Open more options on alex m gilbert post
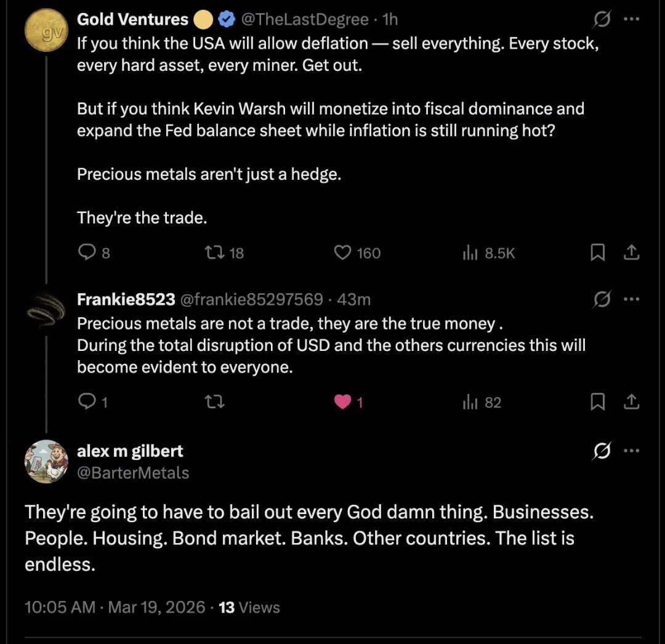The image size is (665, 644). [x=632, y=451]
